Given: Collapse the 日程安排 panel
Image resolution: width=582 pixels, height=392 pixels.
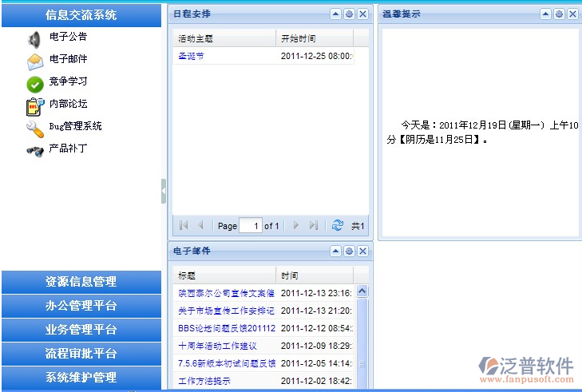Looking at the screenshot, I should coord(335,14).
